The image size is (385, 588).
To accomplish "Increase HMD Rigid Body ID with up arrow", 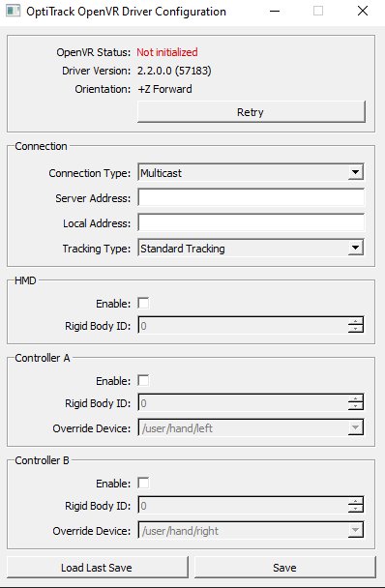I will 355,321.
